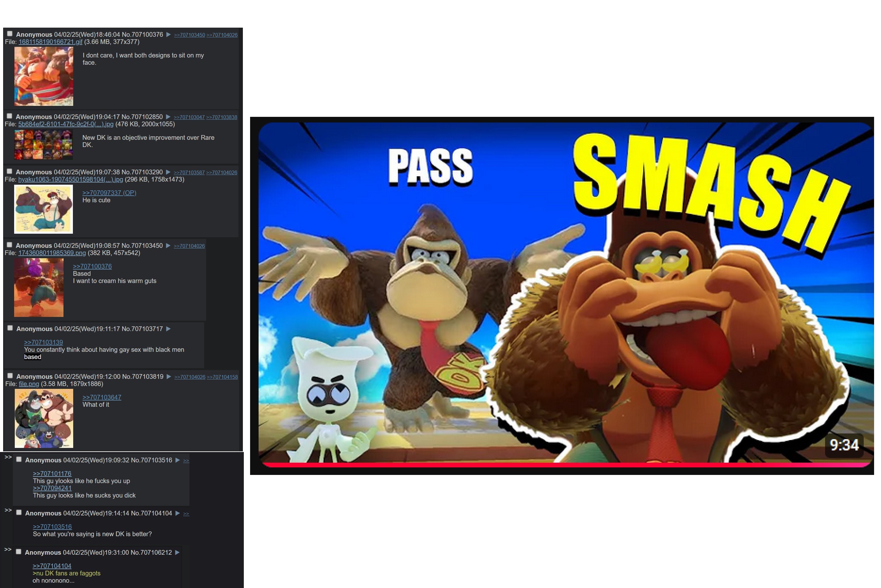Tick the checkbox for post No.707104104
Image resolution: width=881 pixels, height=588 pixels.
click(19, 513)
